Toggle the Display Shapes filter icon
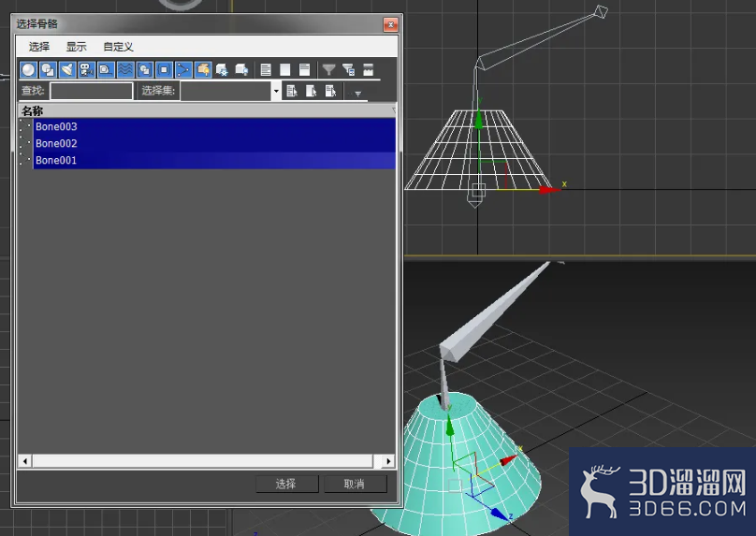Screen dimensions: 756x536 pyautogui.click(x=48, y=70)
